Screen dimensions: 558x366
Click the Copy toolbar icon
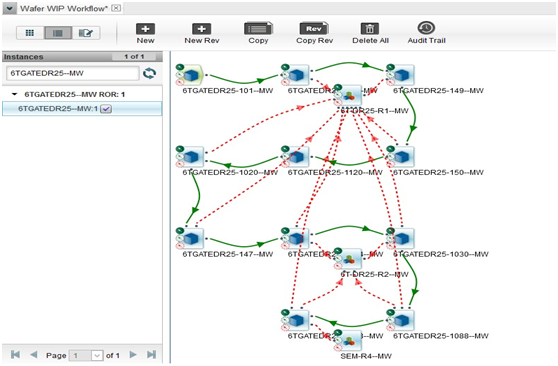tap(258, 28)
